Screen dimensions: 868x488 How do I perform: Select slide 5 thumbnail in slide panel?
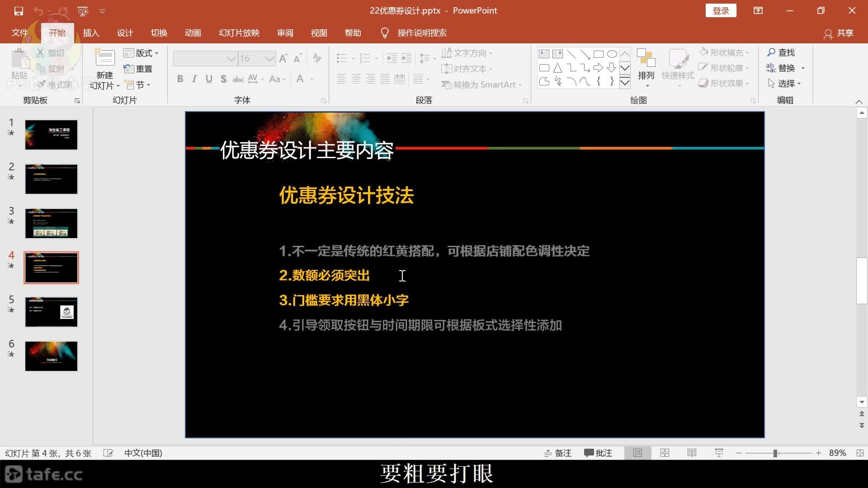(51, 312)
